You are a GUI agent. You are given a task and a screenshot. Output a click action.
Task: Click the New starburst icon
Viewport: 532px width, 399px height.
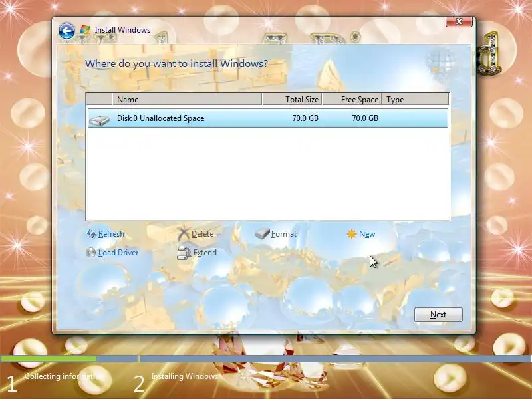pyautogui.click(x=352, y=234)
